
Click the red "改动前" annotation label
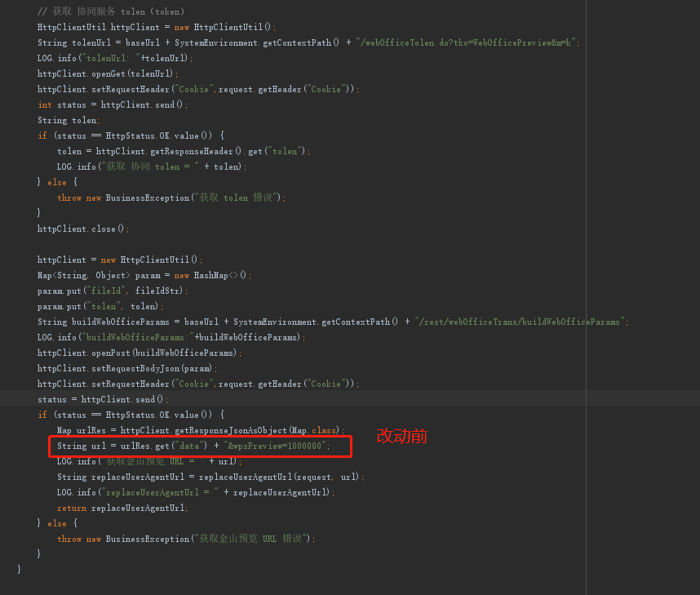point(401,437)
